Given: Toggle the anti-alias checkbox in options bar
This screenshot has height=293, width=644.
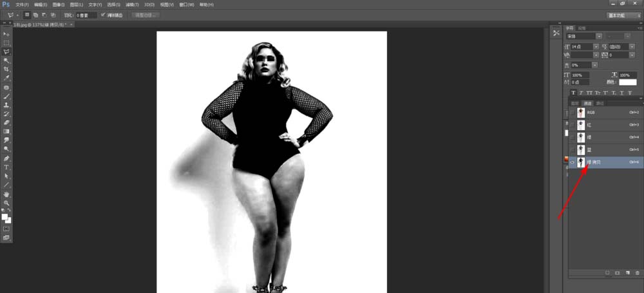Looking at the screenshot, I should pos(102,15).
